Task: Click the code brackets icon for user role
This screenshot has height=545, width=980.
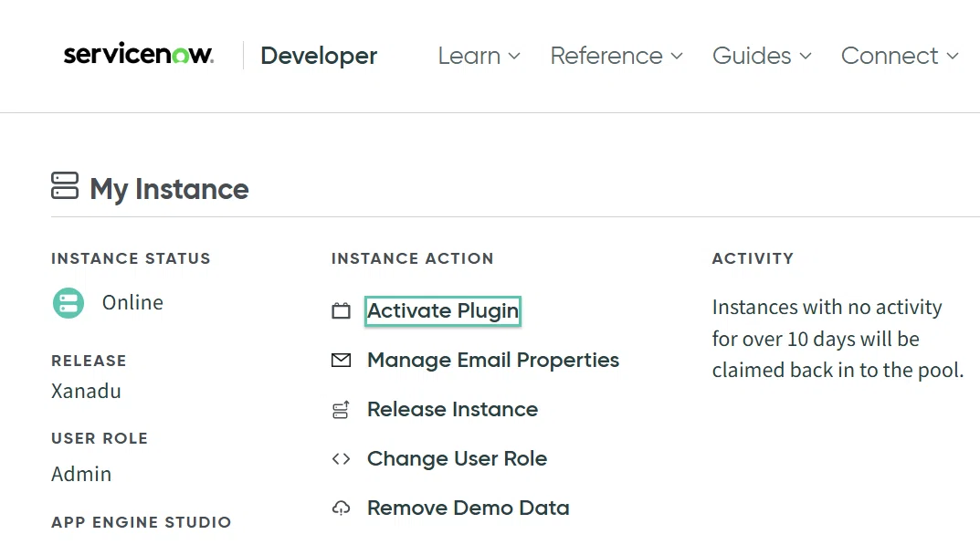Action: [341, 459]
